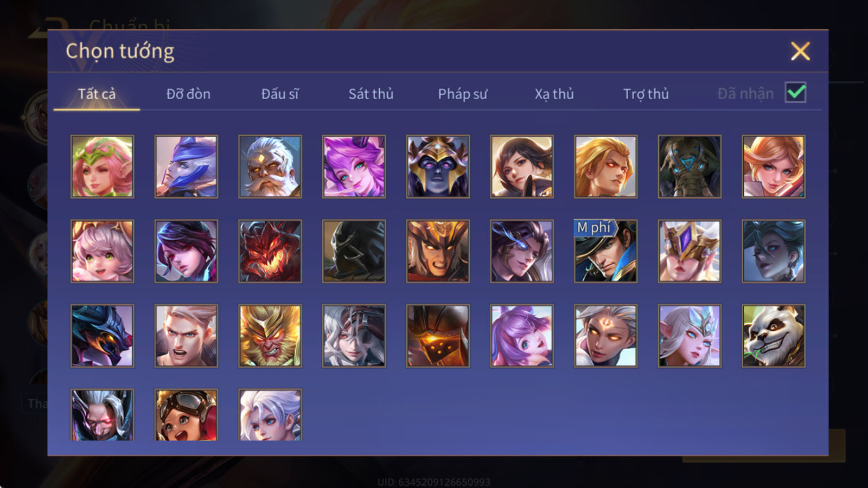Close the 'Chọn tướng' dialog

click(800, 51)
